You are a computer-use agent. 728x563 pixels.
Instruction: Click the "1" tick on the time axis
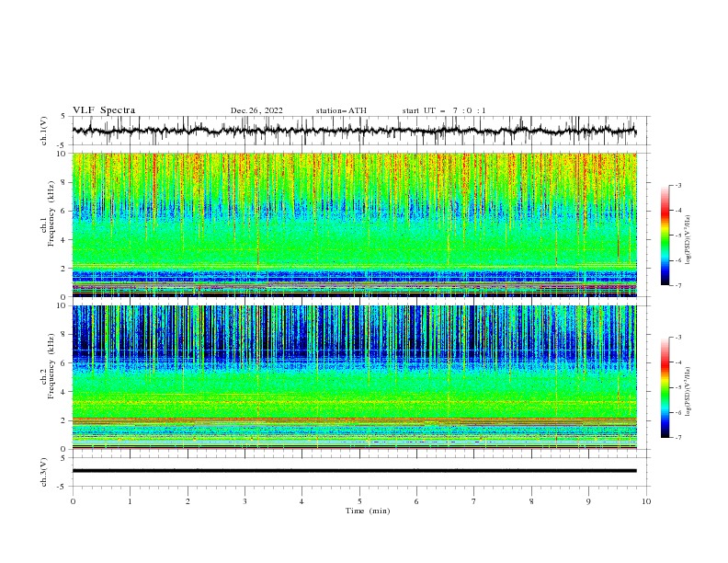tap(130, 501)
